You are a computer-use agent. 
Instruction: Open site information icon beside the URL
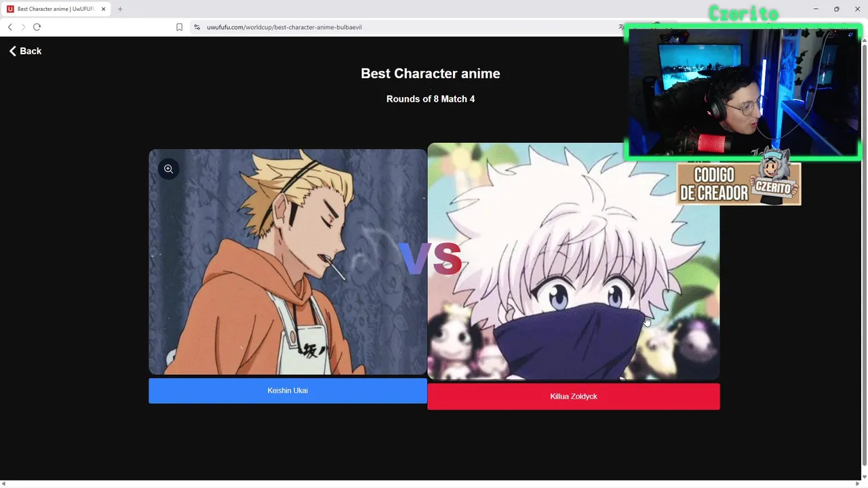[197, 27]
